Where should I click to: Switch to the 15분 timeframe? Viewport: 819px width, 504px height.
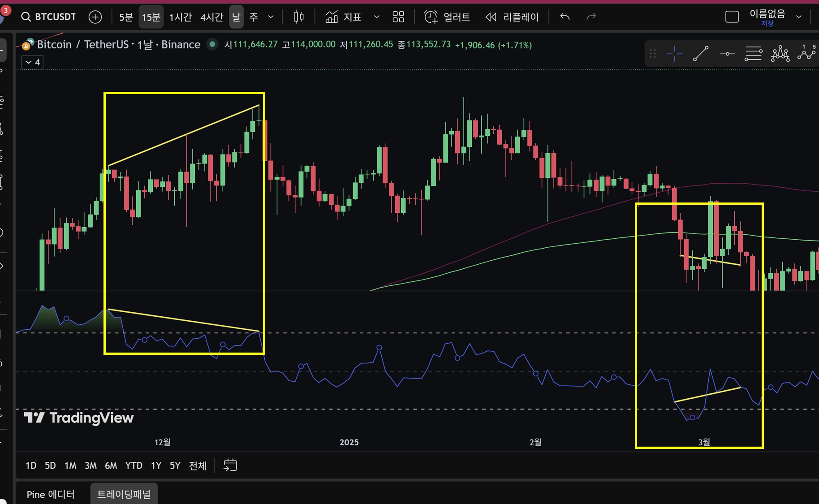(x=151, y=17)
